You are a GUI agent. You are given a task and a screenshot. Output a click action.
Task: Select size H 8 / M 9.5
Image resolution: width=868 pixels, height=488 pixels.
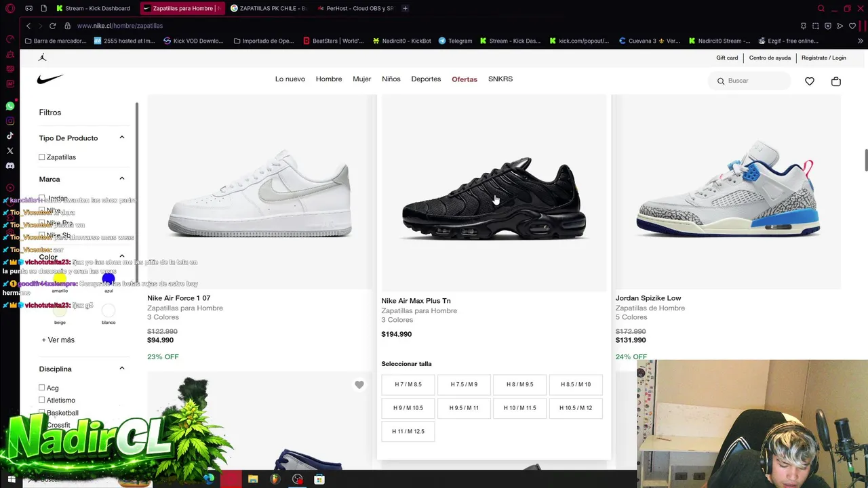tap(520, 384)
